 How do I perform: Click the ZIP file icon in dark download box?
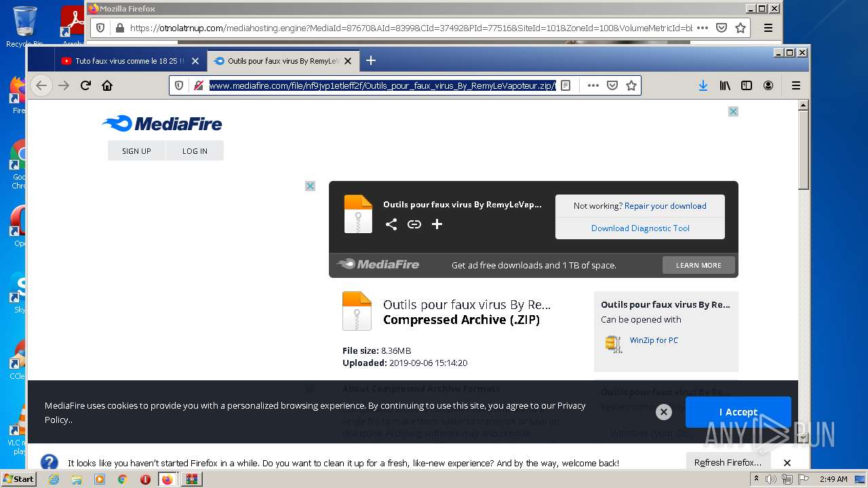(358, 214)
